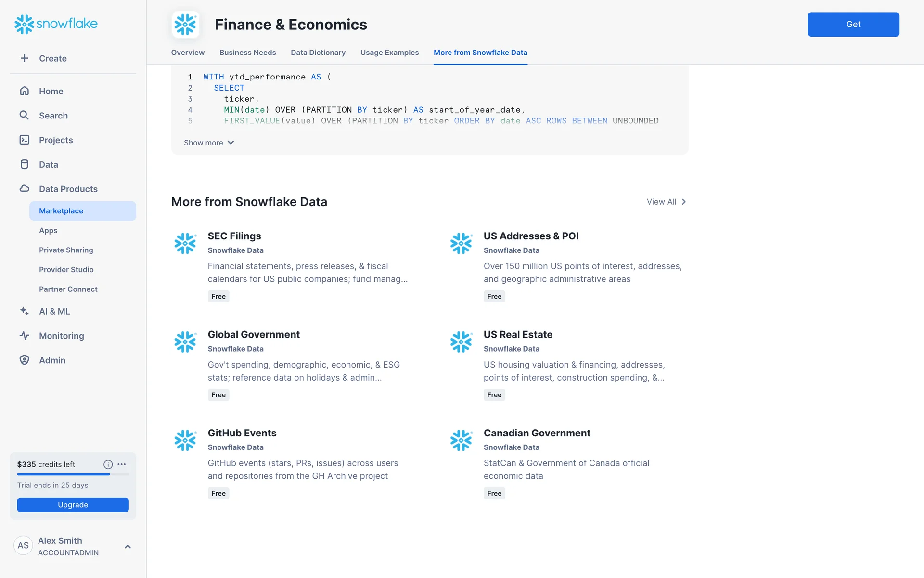Click the Admin shield icon
The image size is (924, 578).
tap(25, 360)
